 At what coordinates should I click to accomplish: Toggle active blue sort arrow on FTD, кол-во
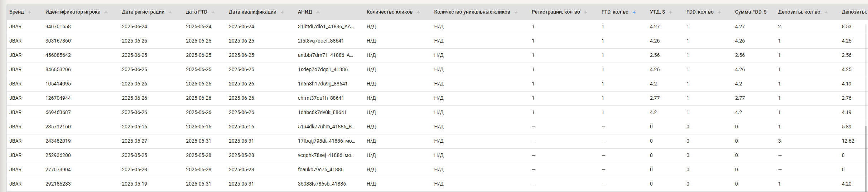point(634,12)
